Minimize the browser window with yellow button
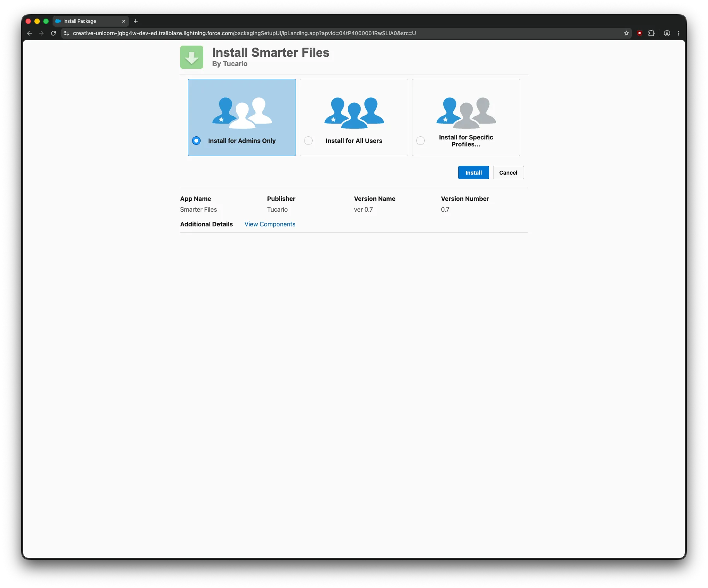Screen dimensions: 708x588 click(37, 21)
